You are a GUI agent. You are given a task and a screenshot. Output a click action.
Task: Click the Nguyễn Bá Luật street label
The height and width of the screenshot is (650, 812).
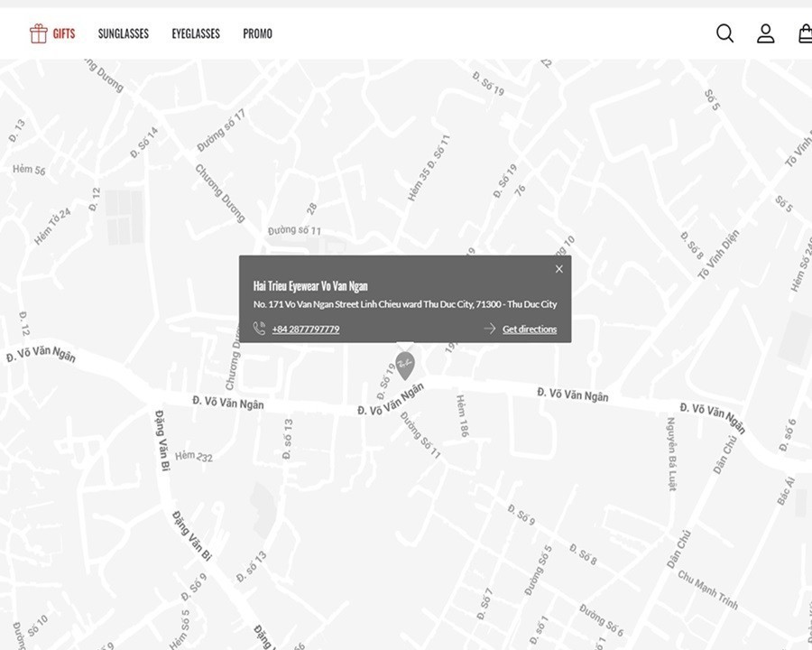[672, 454]
